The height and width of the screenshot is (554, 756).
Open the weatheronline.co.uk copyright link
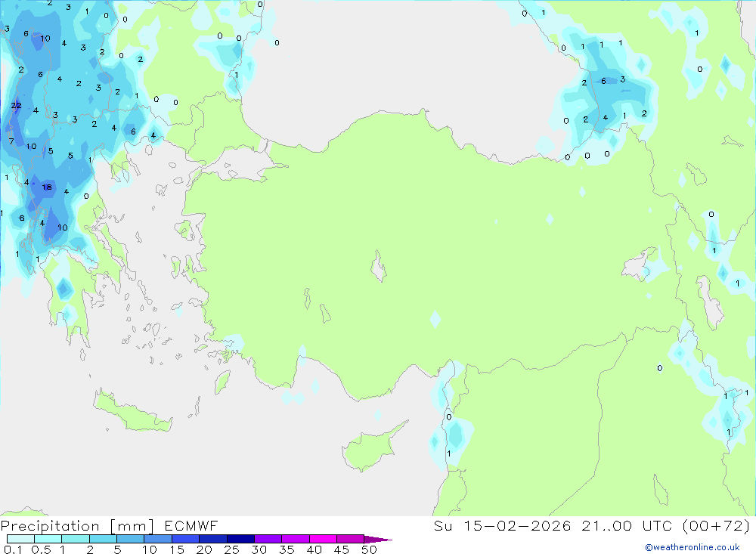click(x=692, y=547)
